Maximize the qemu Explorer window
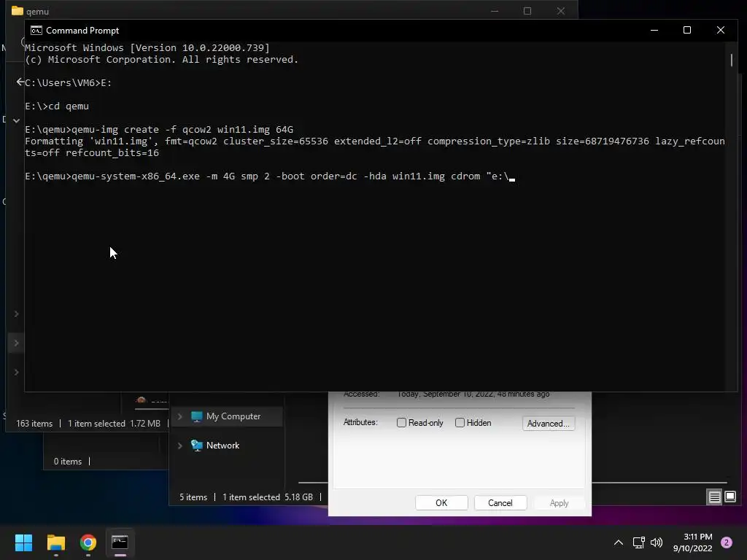 pos(527,10)
